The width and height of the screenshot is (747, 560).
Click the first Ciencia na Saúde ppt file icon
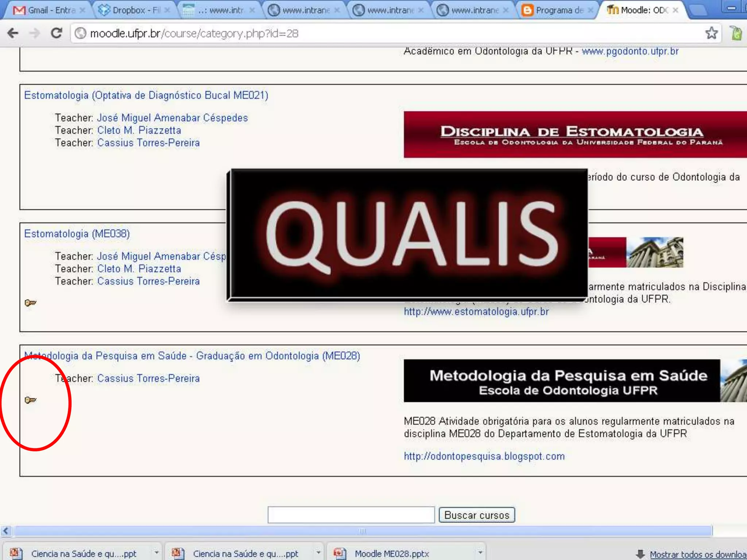pyautogui.click(x=16, y=553)
